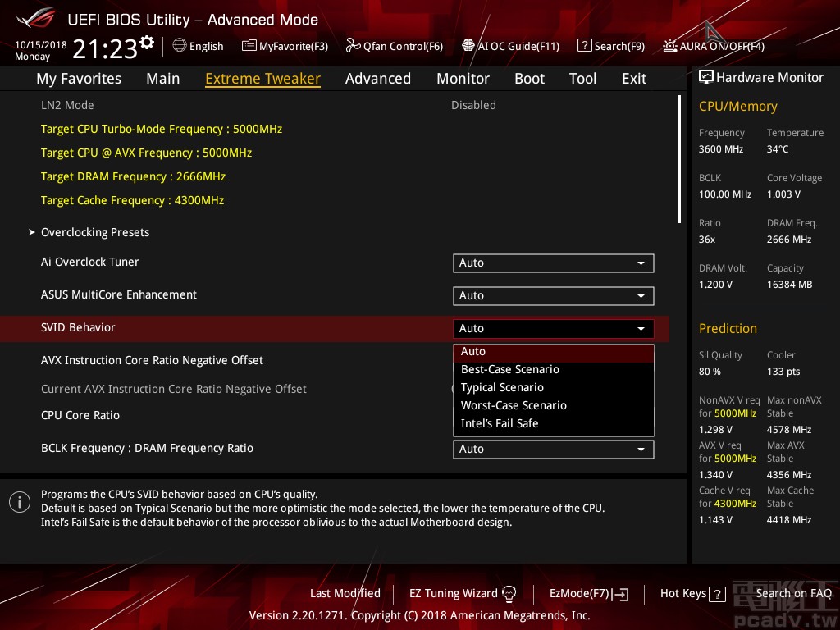Open Qfan Control fan icon

coord(353,46)
